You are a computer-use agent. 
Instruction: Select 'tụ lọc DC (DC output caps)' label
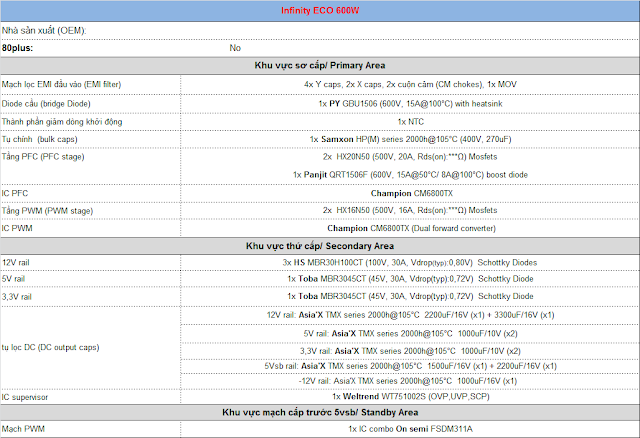coord(51,347)
